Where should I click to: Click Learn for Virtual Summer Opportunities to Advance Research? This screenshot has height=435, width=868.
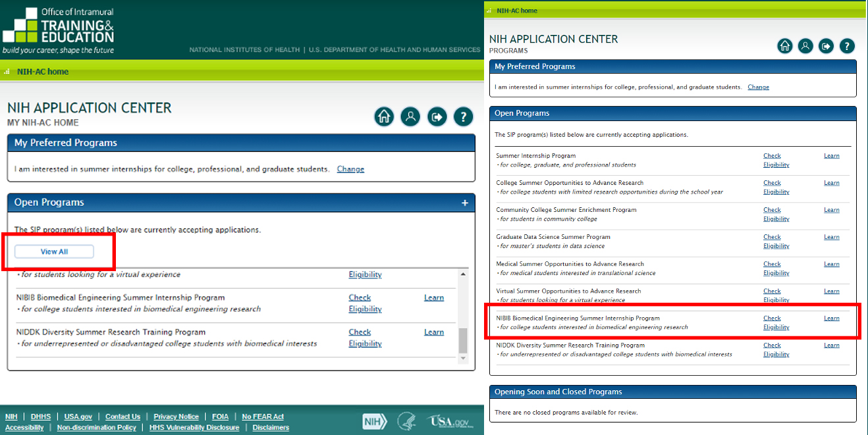[832, 291]
